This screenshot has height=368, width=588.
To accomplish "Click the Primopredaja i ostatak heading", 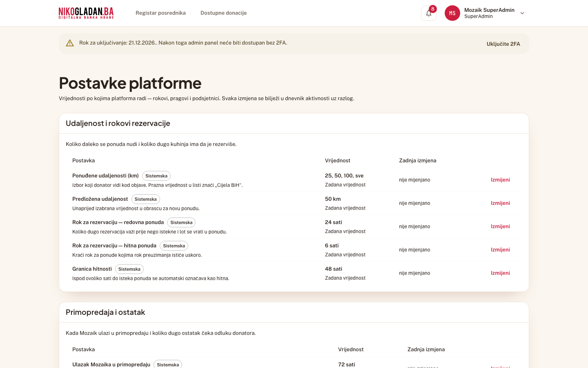I will 105,312.
